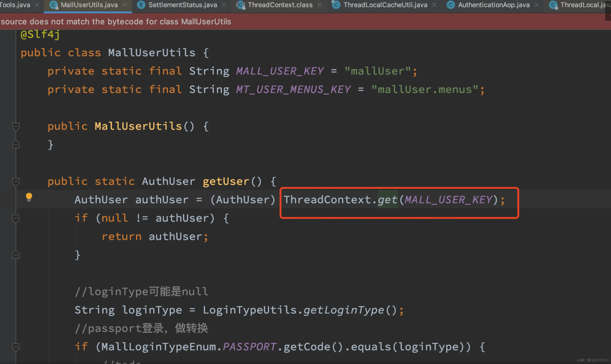This screenshot has height=364, width=611.
Task: Switch to the ThreadLocalCacheUtil.java tab
Action: 385,5
